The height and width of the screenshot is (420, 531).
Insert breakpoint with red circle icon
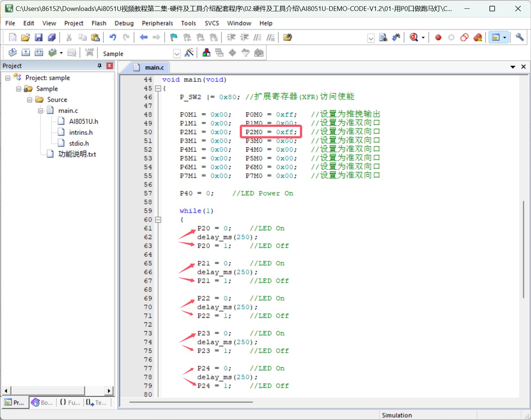438,38
